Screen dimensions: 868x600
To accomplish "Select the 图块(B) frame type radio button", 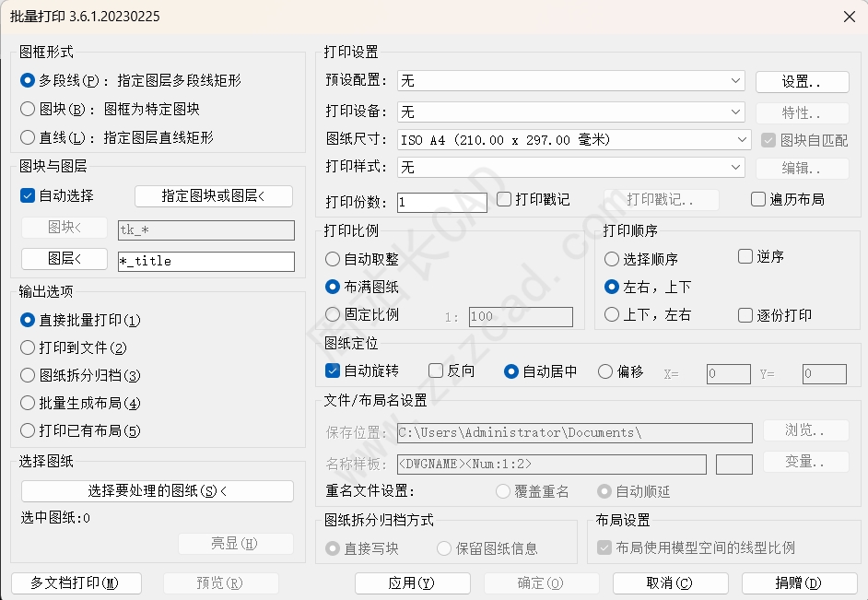I will coord(28,109).
